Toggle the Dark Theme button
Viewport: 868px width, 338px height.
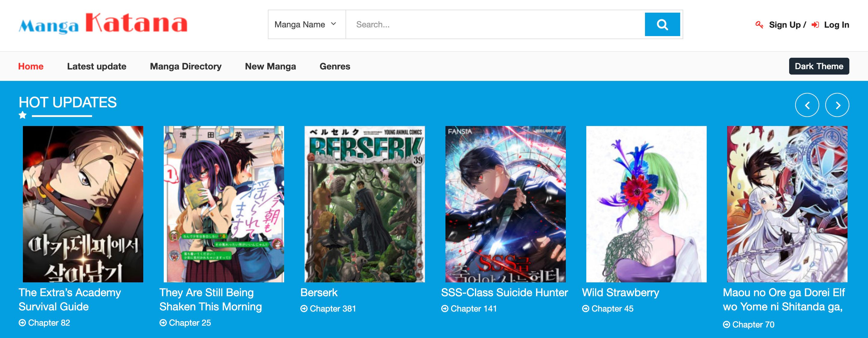(819, 66)
